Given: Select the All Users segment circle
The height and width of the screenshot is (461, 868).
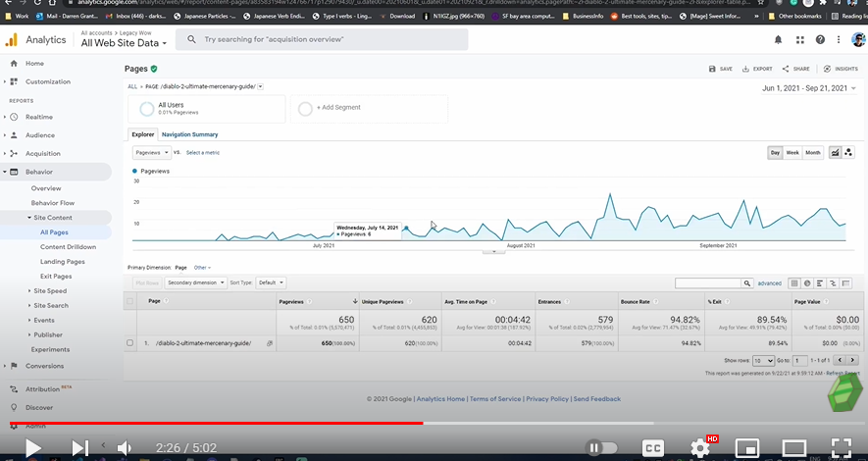Looking at the screenshot, I should 147,109.
